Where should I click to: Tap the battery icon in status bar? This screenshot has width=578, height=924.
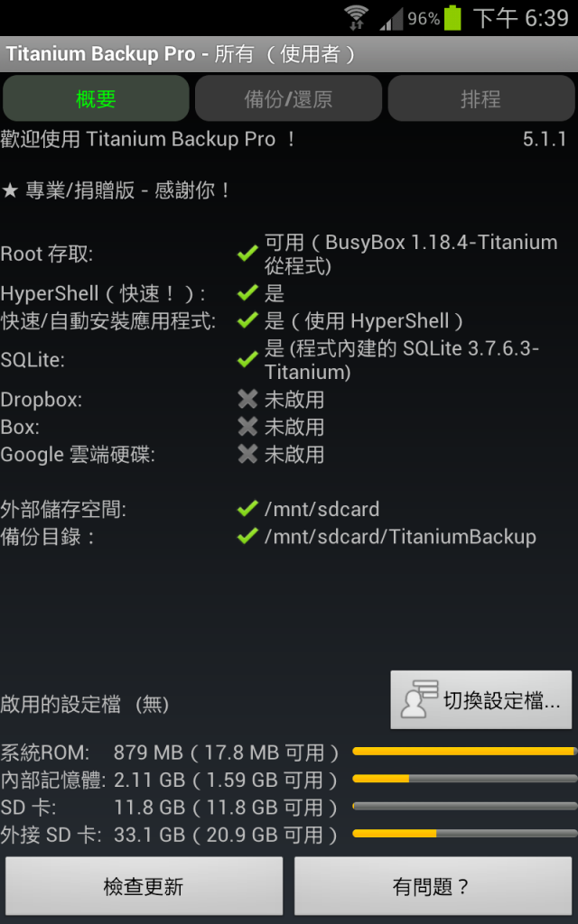pos(452,18)
